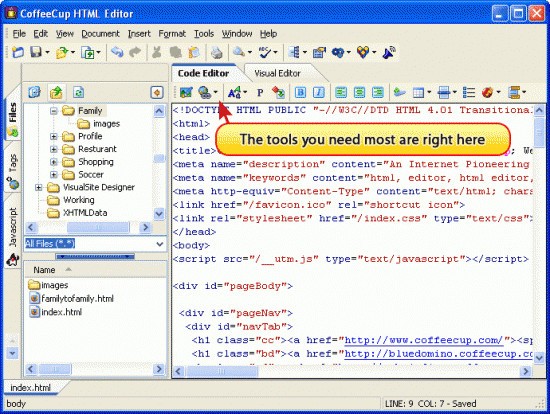Viewport: 550px width, 414px height.
Task: Open the Save button dropdown arrow
Action: (x=47, y=53)
